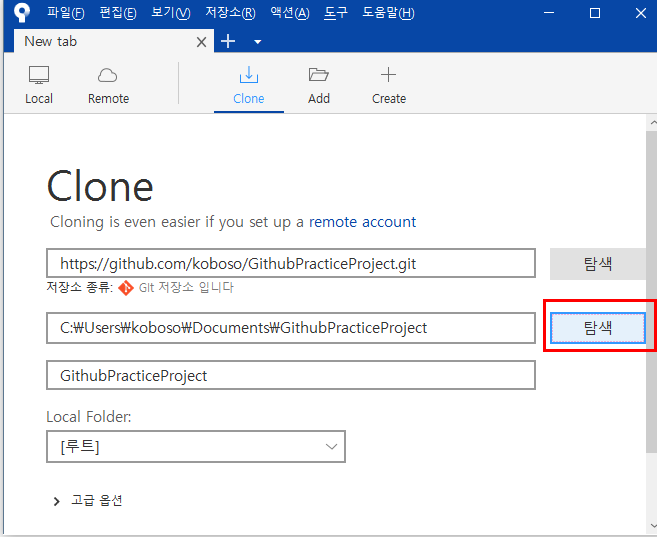Open the Local Folder [루트] dropdown

coord(196,447)
